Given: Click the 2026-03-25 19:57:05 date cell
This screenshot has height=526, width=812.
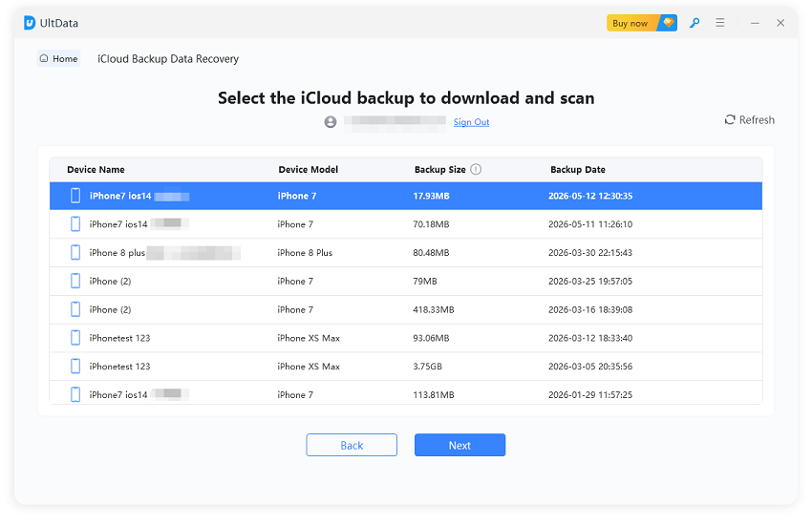Looking at the screenshot, I should tap(590, 281).
